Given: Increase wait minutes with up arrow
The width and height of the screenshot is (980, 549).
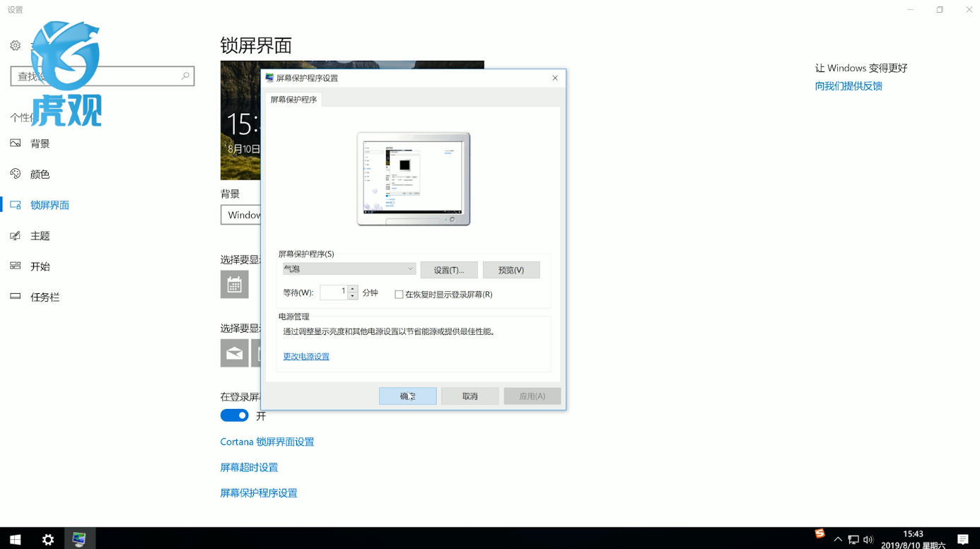Looking at the screenshot, I should [x=353, y=288].
